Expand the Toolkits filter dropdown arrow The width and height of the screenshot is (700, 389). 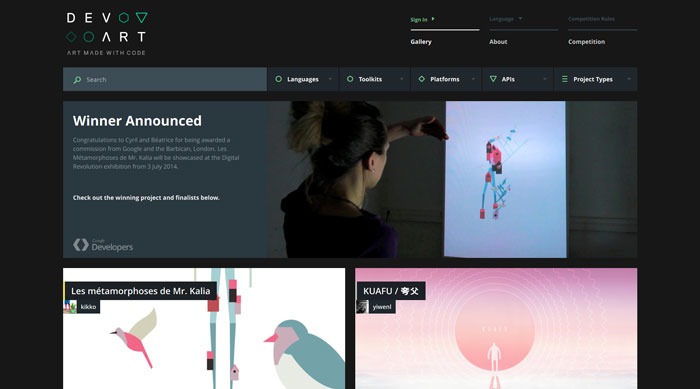click(x=402, y=79)
